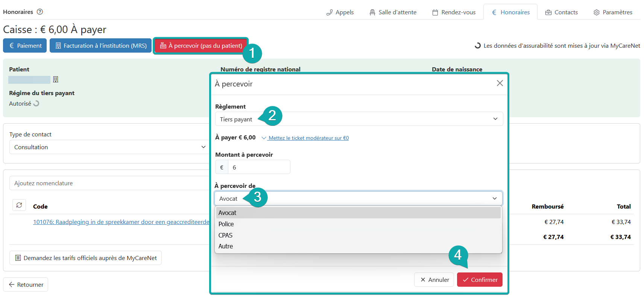This screenshot has width=644, height=298.
Task: Click the Autorisé tiers payant status text
Action: 20,103
